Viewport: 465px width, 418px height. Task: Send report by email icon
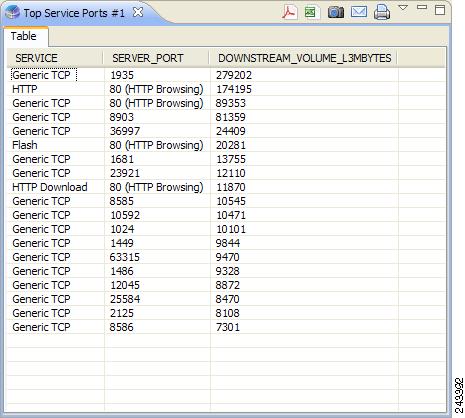point(359,12)
